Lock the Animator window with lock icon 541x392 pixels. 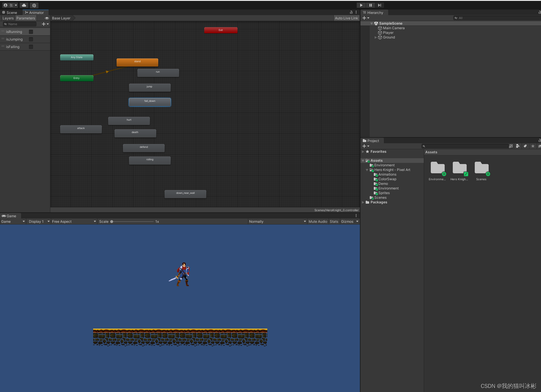pyautogui.click(x=351, y=12)
